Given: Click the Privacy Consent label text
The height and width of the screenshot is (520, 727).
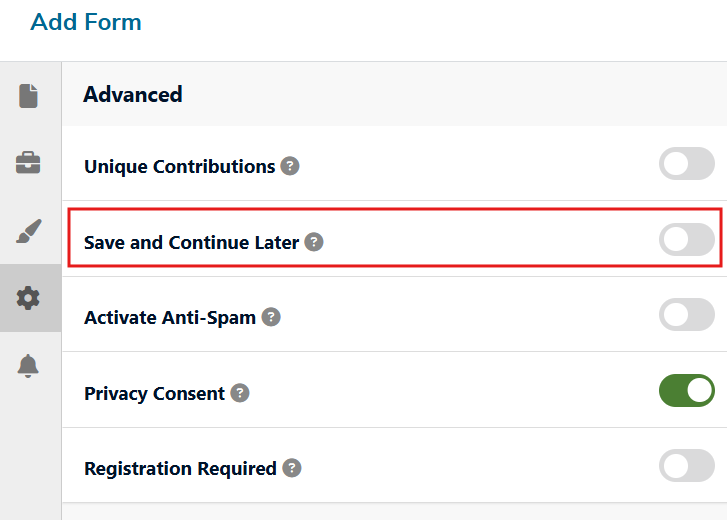Looking at the screenshot, I should (x=154, y=393).
